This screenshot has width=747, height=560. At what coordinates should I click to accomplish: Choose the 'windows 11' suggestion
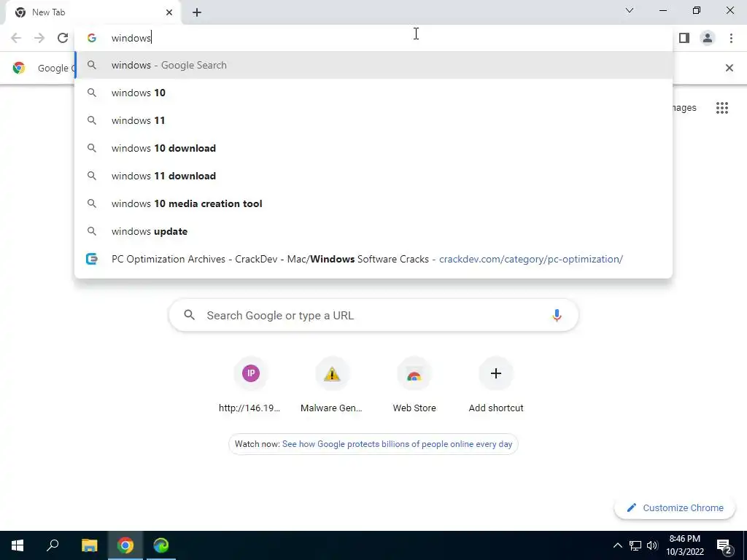(373, 120)
